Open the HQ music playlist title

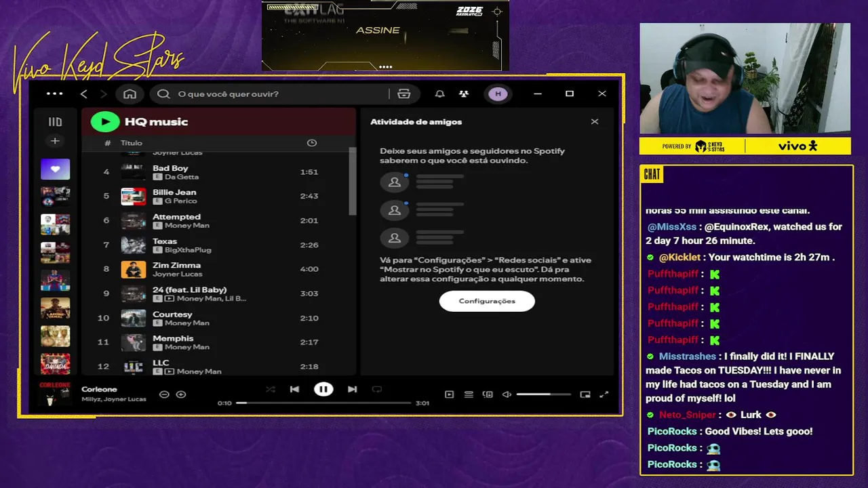pyautogui.click(x=156, y=122)
